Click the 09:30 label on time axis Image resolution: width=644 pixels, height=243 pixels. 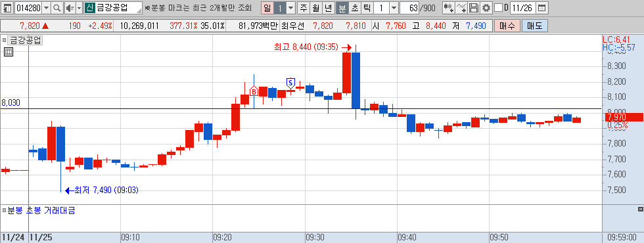[315, 237]
